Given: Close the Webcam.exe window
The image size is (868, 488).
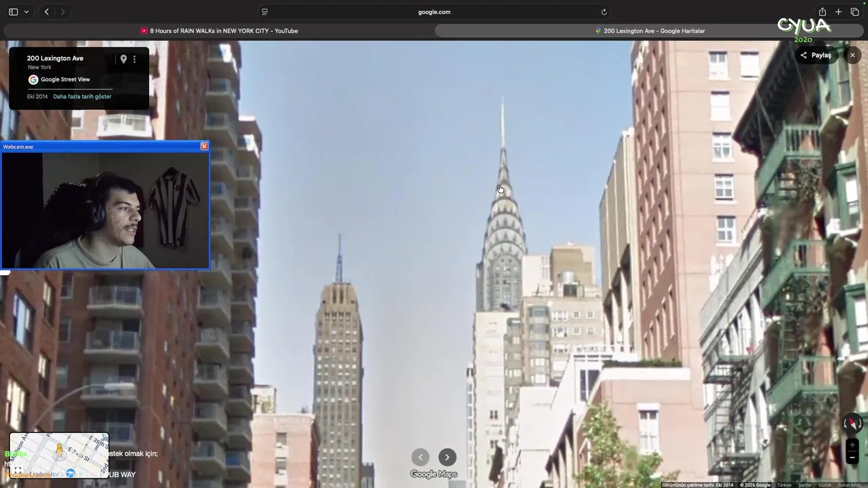Looking at the screenshot, I should point(204,146).
